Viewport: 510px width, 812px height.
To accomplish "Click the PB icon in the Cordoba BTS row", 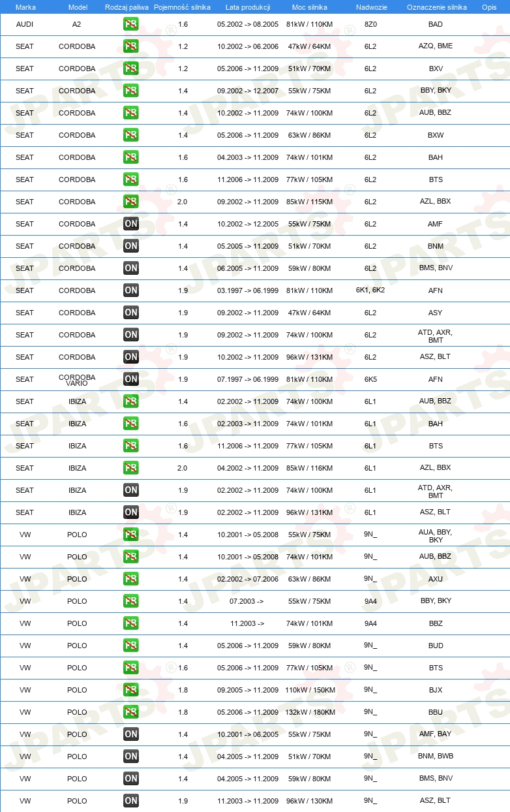I will point(131,180).
